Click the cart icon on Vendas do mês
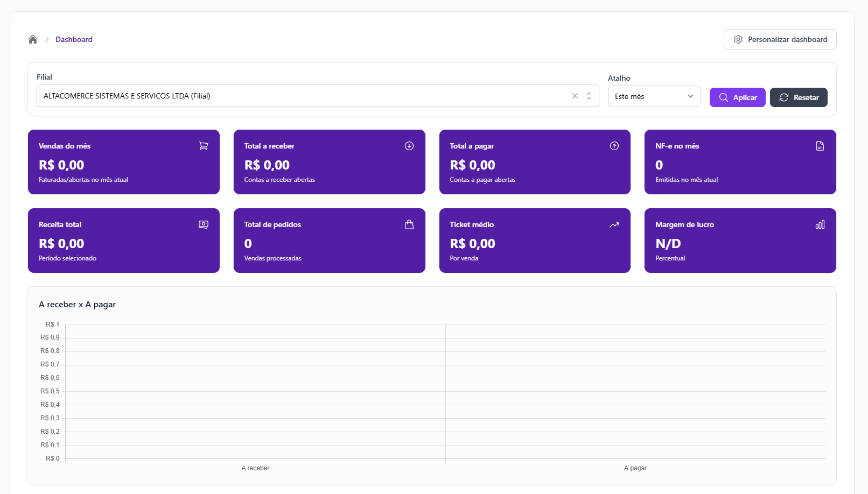The height and width of the screenshot is (494, 868). pos(204,146)
